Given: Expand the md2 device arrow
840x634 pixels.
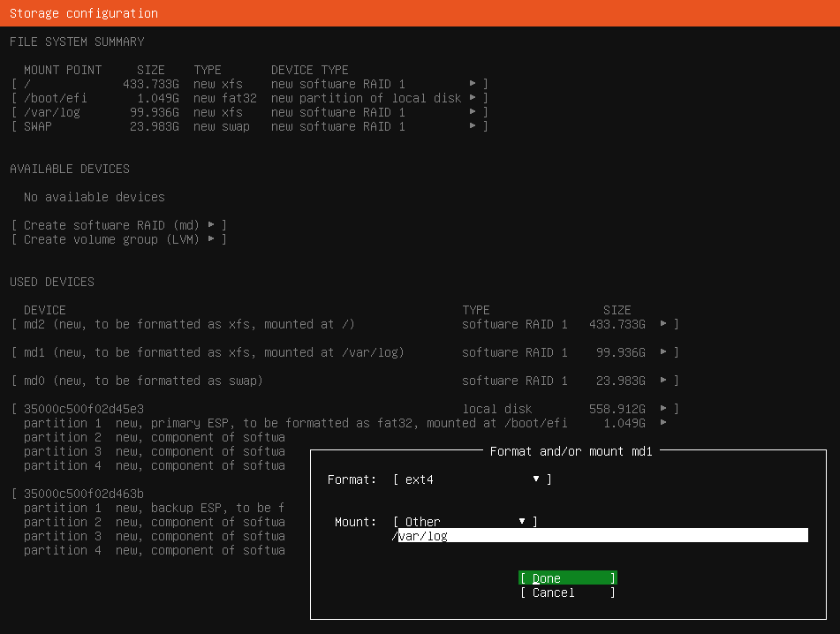Looking at the screenshot, I should click(x=663, y=324).
